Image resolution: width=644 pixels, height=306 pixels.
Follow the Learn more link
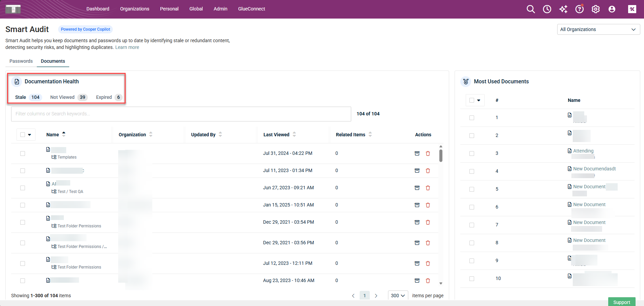[x=127, y=47]
